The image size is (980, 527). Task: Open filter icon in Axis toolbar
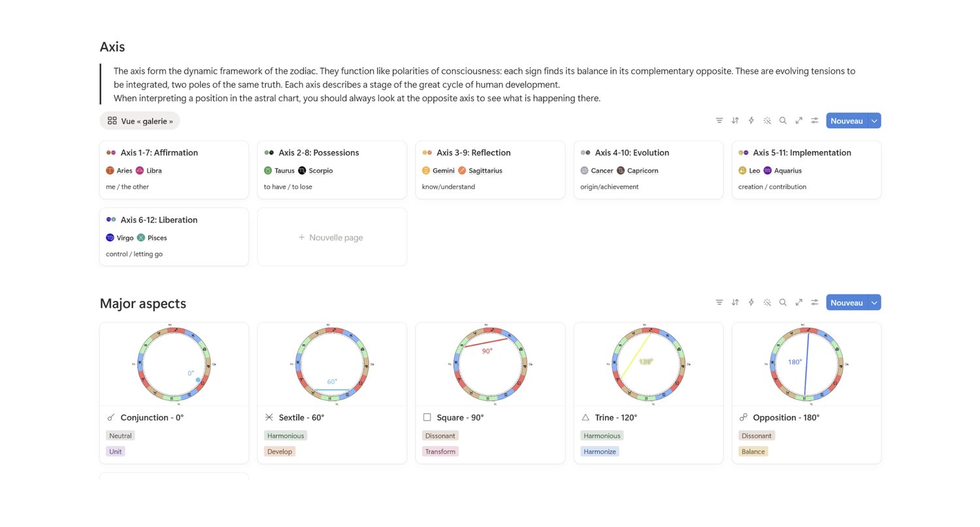click(719, 120)
